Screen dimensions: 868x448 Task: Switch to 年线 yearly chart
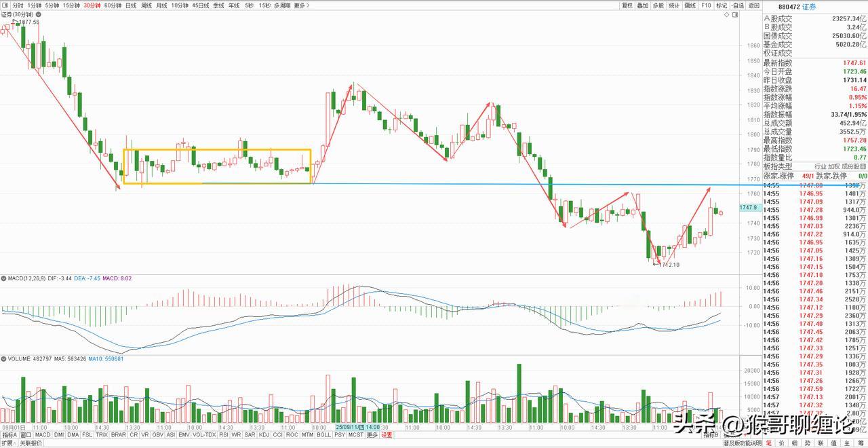coord(234,5)
